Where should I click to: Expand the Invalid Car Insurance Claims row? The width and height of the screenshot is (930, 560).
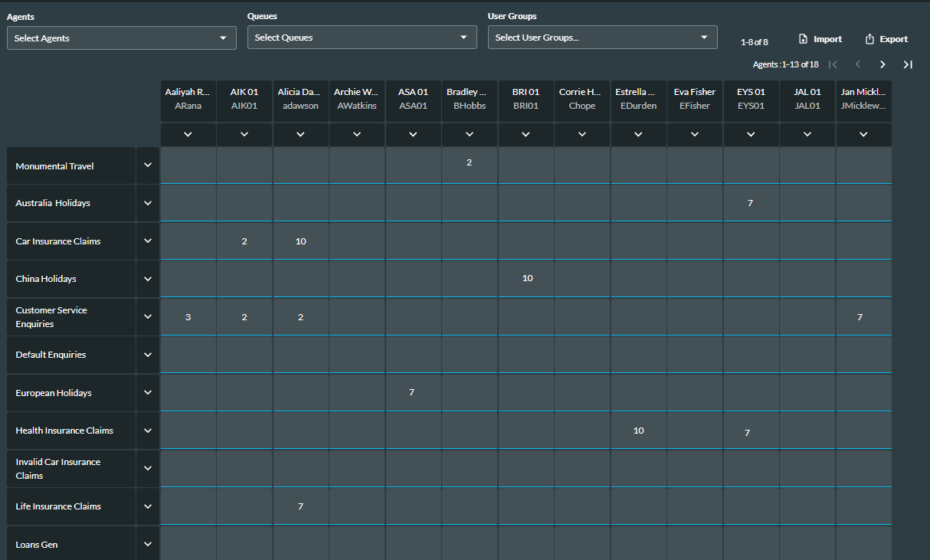[147, 468]
